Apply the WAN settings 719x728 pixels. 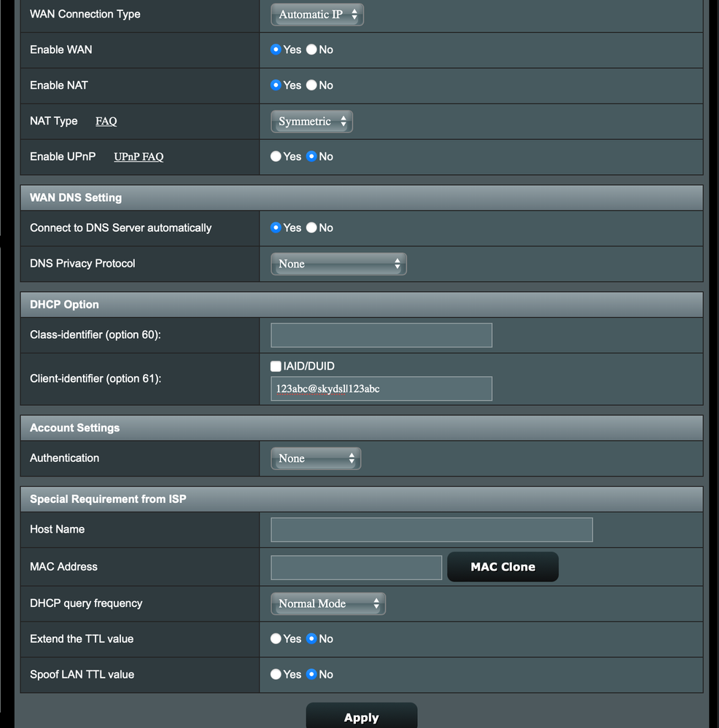(x=361, y=717)
